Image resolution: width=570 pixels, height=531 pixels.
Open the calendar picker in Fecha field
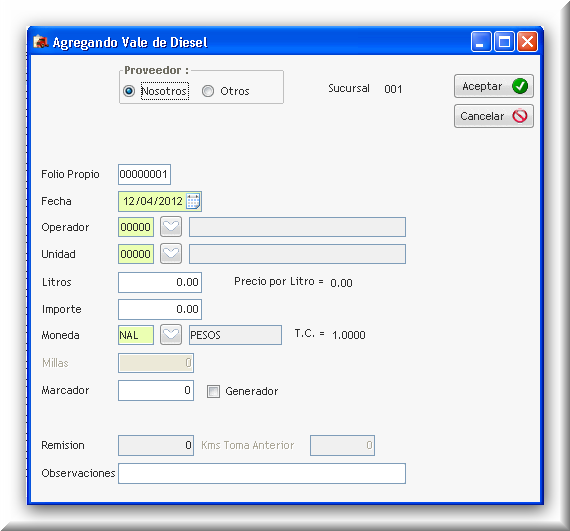[193, 201]
